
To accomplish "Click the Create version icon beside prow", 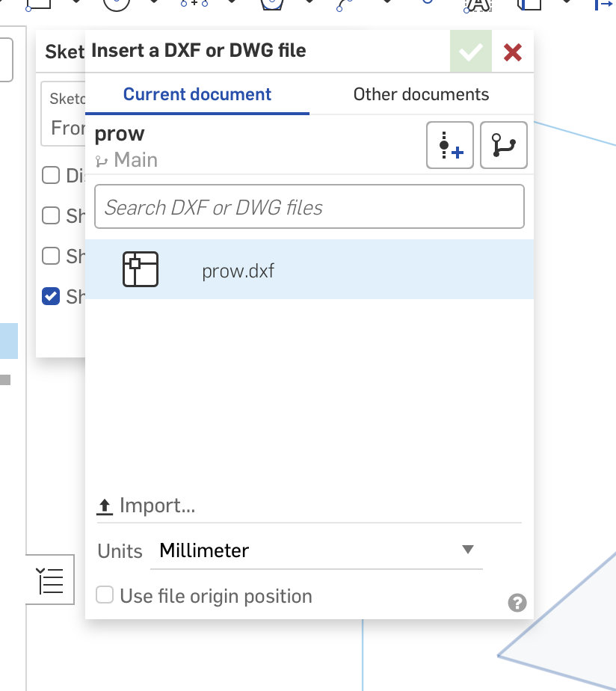I will pos(449,145).
